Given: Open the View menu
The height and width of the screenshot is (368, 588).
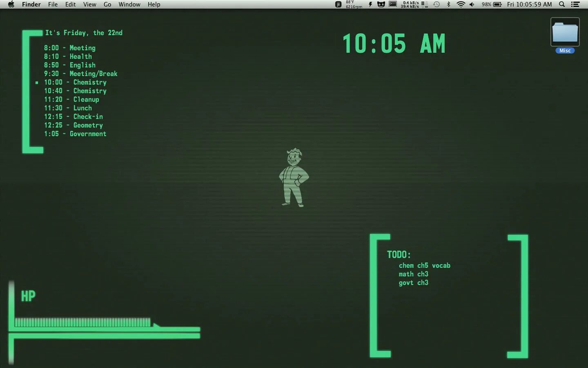Looking at the screenshot, I should [89, 4].
